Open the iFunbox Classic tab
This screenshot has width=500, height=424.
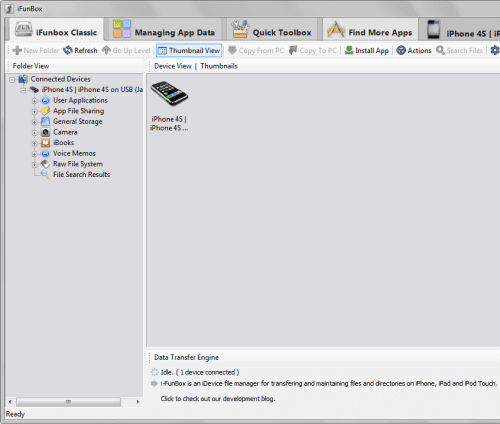(x=56, y=30)
